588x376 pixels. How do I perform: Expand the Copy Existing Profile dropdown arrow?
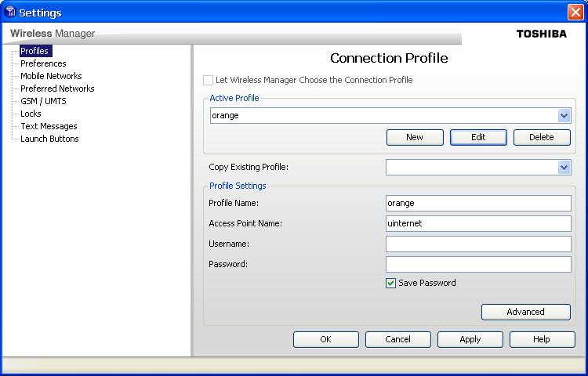(564, 168)
